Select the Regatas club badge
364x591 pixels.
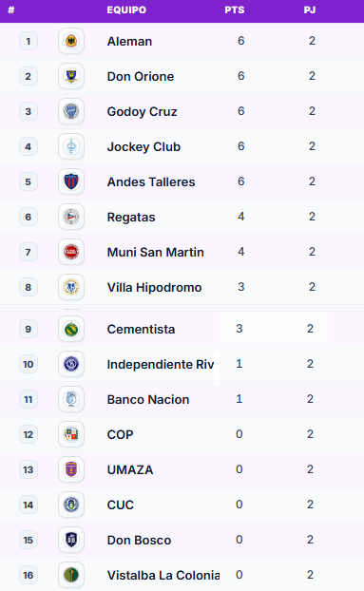coord(71,217)
